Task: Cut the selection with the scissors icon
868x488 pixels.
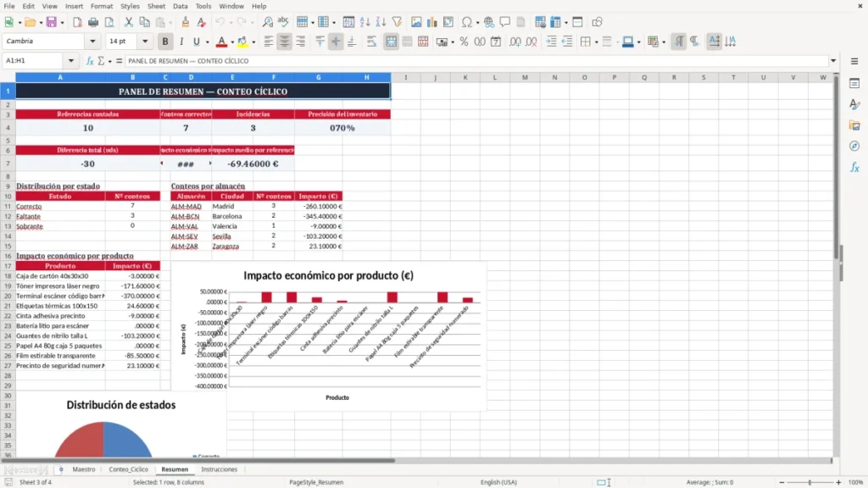Action: tap(129, 22)
